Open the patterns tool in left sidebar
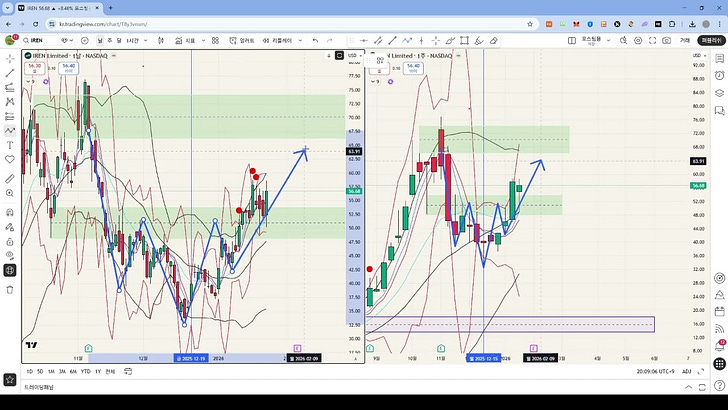728x410 pixels. [x=10, y=102]
